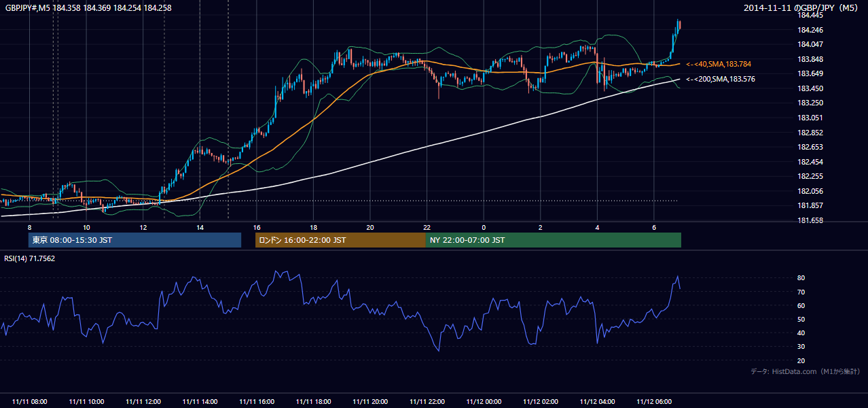This screenshot has width=868, height=408.
Task: Select the ロンドン 16:00-22:00 JST session bar
Action: tap(340, 240)
